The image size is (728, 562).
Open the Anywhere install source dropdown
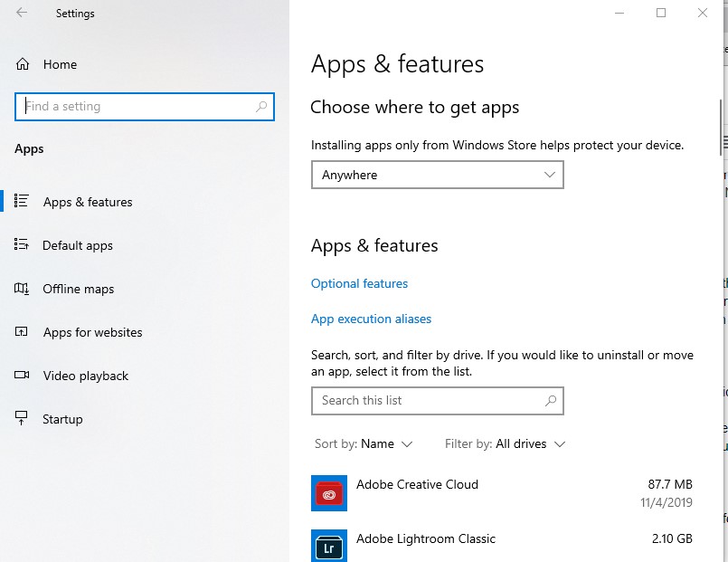[438, 175]
